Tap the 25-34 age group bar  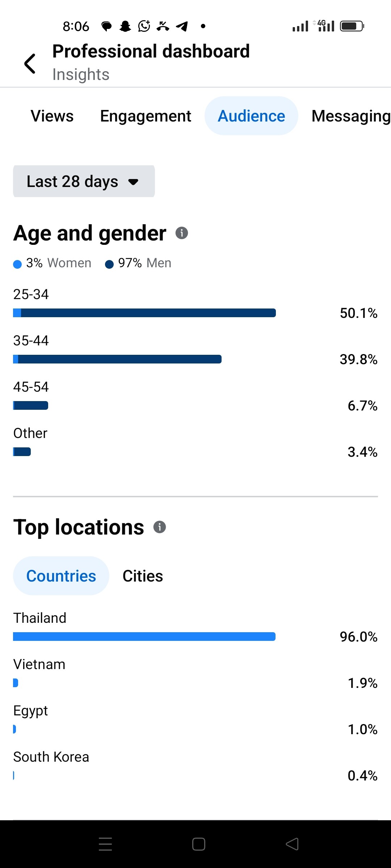coord(144,313)
